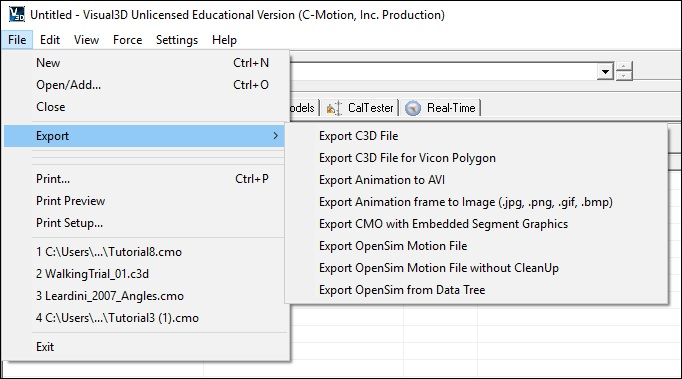This screenshot has height=379, width=682.
Task: Choose Export C3D File for Vicon Polygon
Action: (x=476, y=158)
